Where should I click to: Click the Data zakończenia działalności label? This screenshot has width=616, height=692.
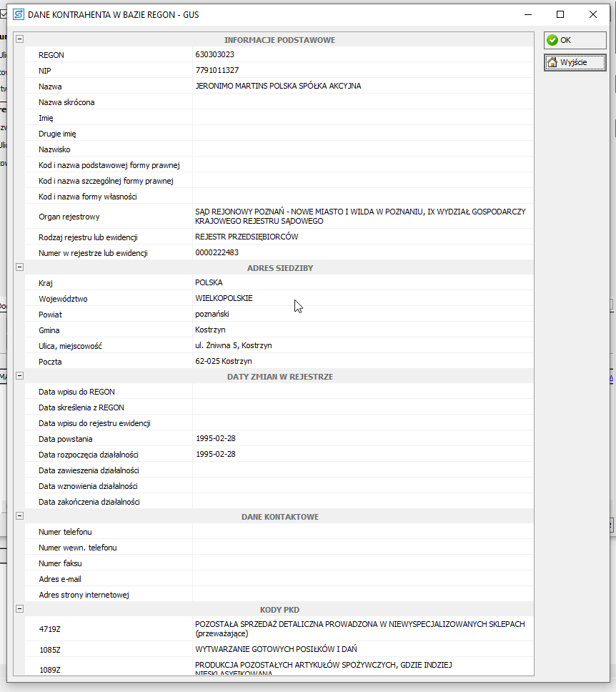(89, 502)
